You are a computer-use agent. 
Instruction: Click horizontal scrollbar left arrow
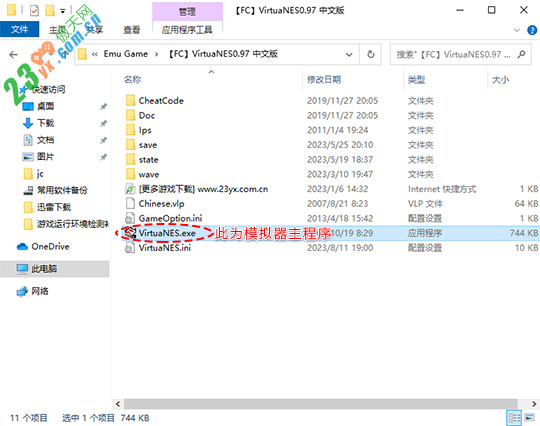[x=118, y=404]
